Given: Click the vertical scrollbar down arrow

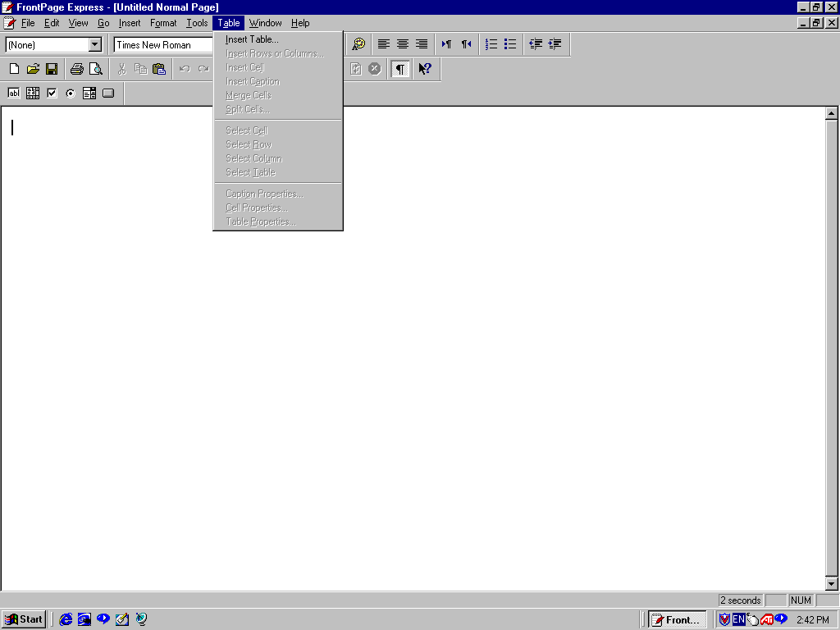Looking at the screenshot, I should [831, 583].
